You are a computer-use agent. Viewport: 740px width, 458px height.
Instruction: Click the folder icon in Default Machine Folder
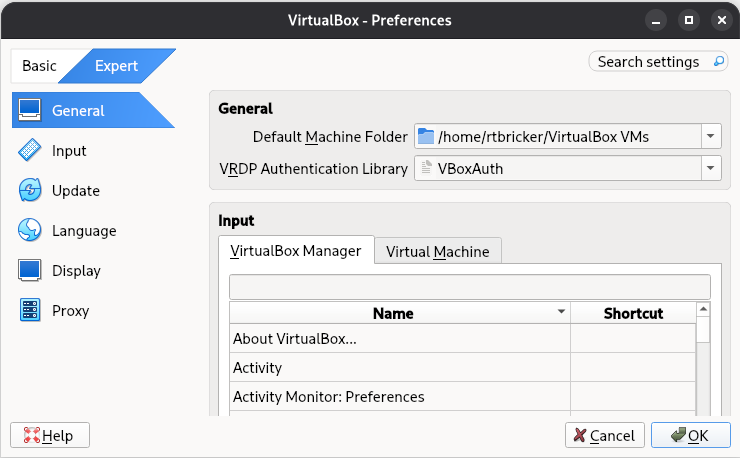click(x=426, y=136)
